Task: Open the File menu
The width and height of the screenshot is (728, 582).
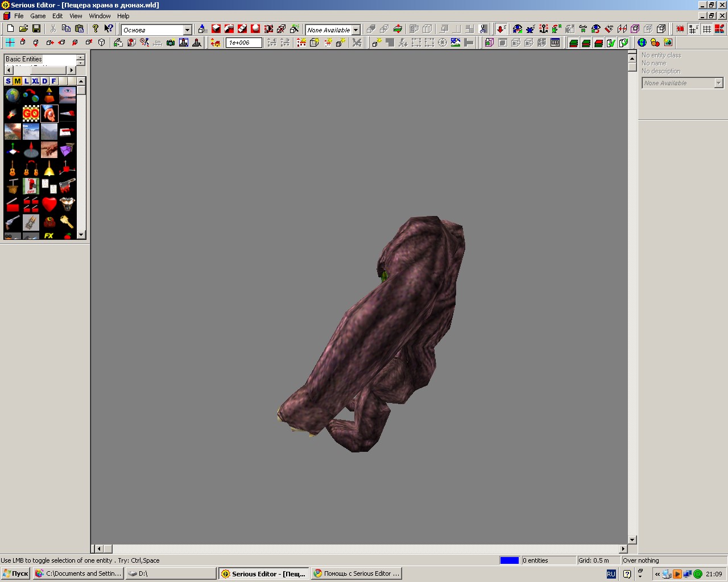Action: click(19, 16)
